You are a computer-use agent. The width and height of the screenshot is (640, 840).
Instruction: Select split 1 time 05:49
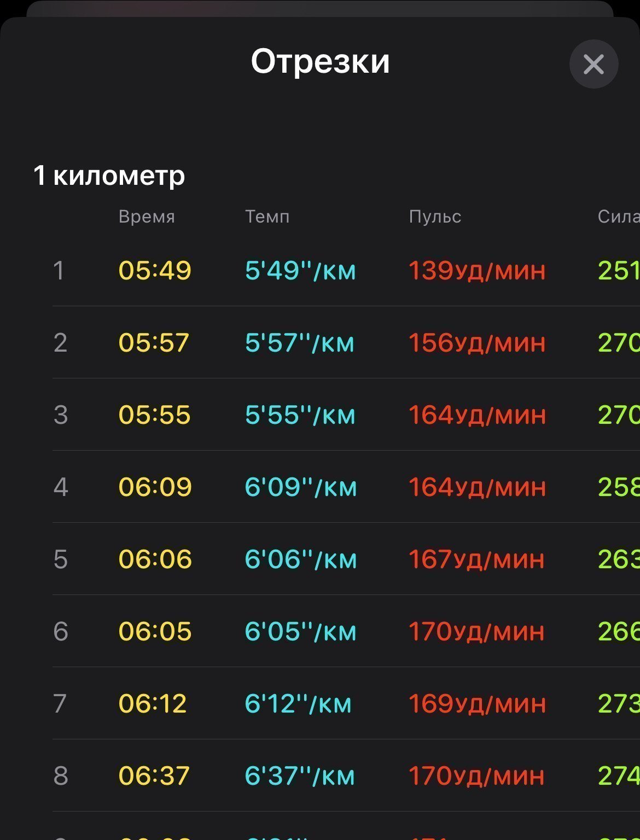155,270
